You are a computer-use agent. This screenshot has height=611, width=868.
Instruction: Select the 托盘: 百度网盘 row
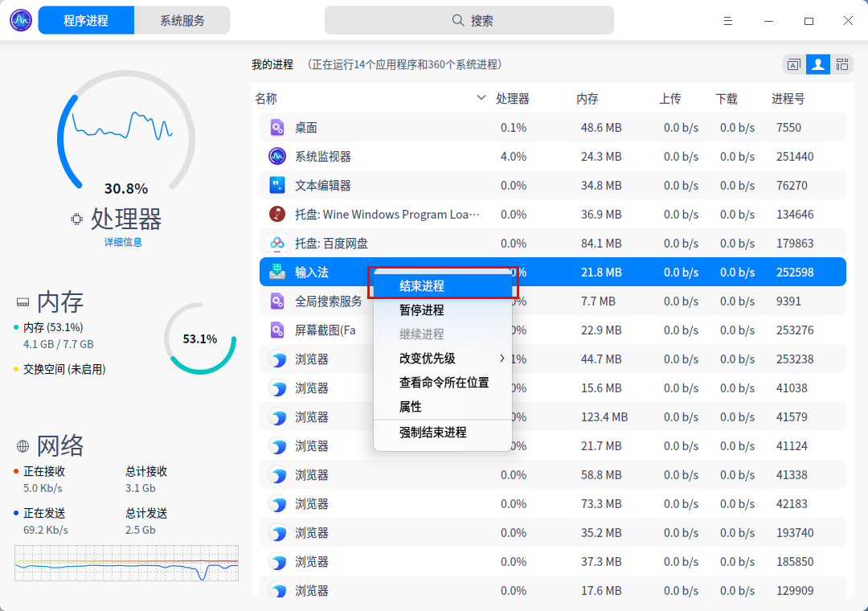click(552, 243)
